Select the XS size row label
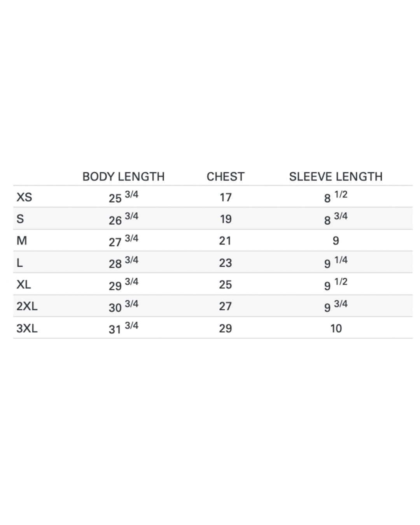420x525 pixels. point(24,197)
